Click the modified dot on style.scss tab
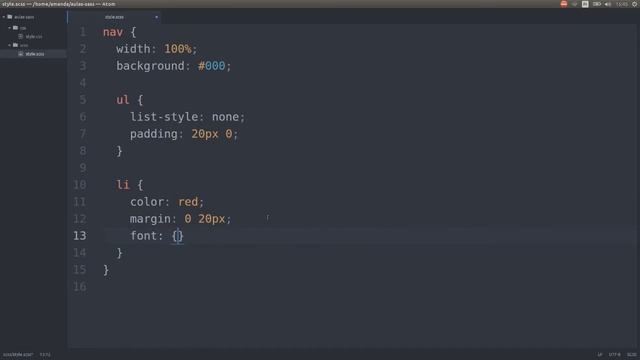640x360 pixels. click(156, 17)
